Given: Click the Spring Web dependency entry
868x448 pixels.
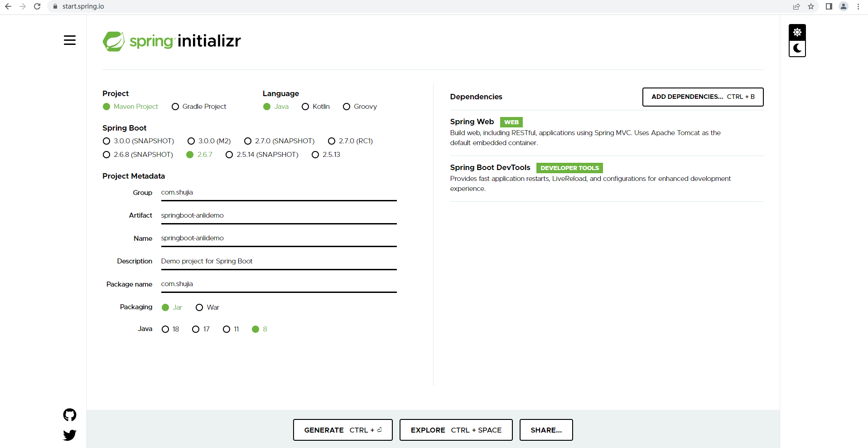Looking at the screenshot, I should pos(607,132).
